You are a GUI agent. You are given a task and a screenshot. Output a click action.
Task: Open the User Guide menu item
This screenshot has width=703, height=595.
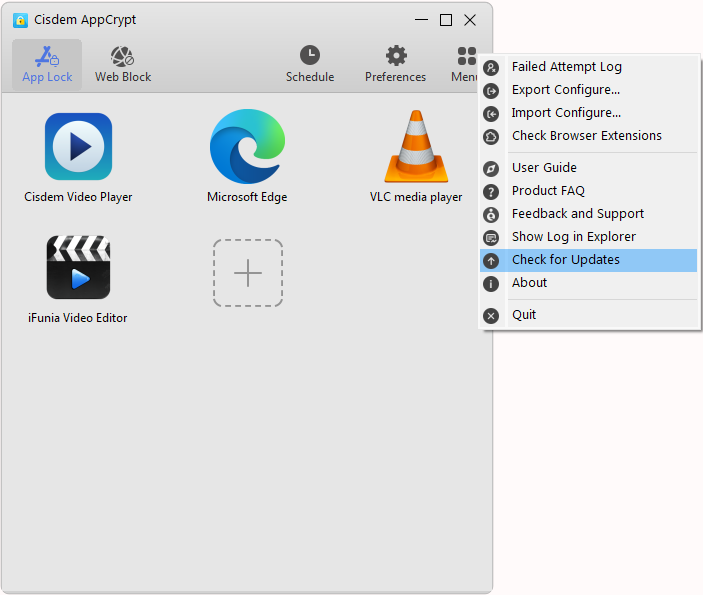pyautogui.click(x=544, y=168)
